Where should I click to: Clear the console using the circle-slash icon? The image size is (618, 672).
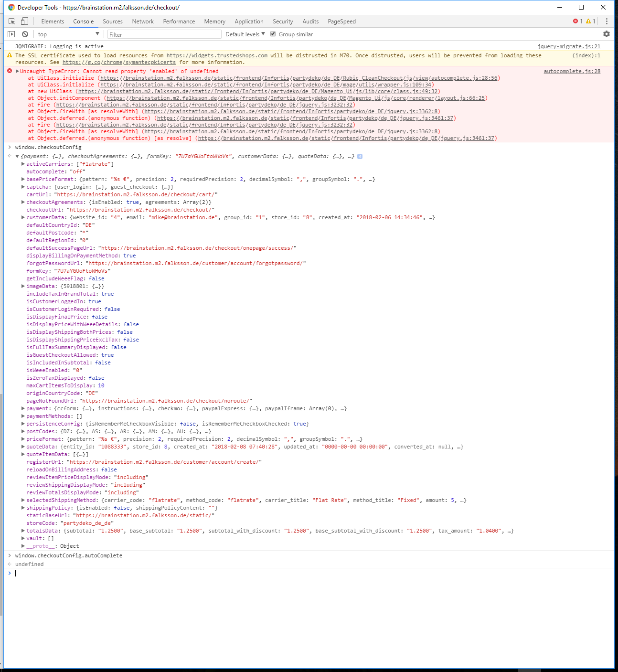point(25,34)
